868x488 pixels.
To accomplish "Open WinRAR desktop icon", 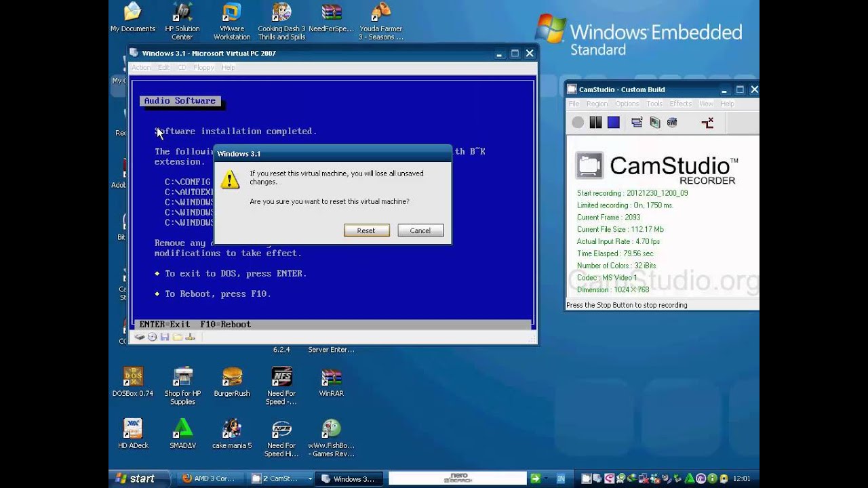I will [331, 382].
